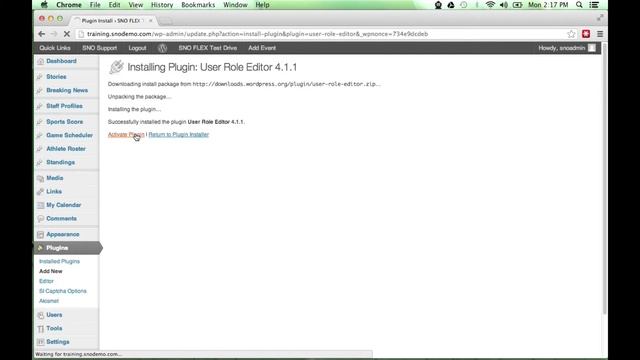Click the Users icon in sidebar
Viewport: 640px width, 360px height.
point(40,315)
